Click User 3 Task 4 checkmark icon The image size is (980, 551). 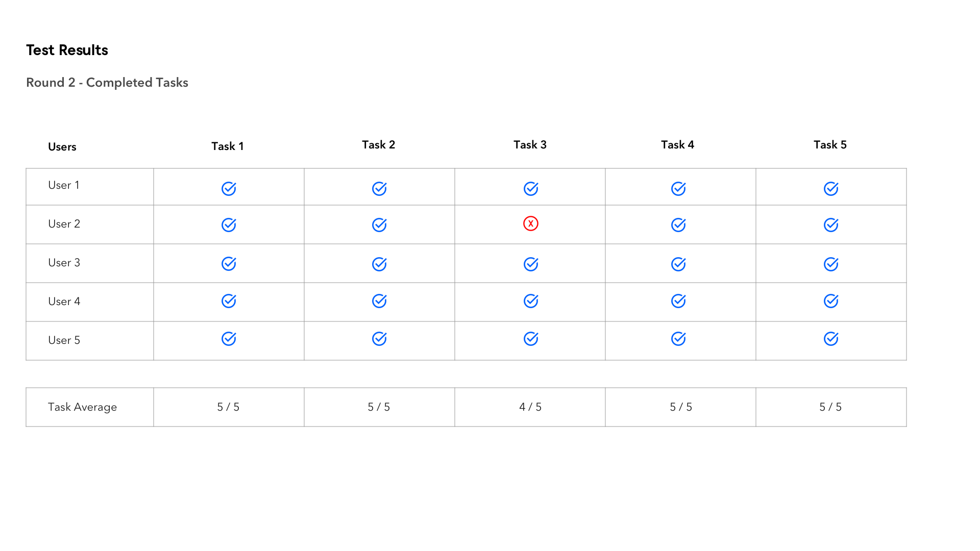click(678, 264)
